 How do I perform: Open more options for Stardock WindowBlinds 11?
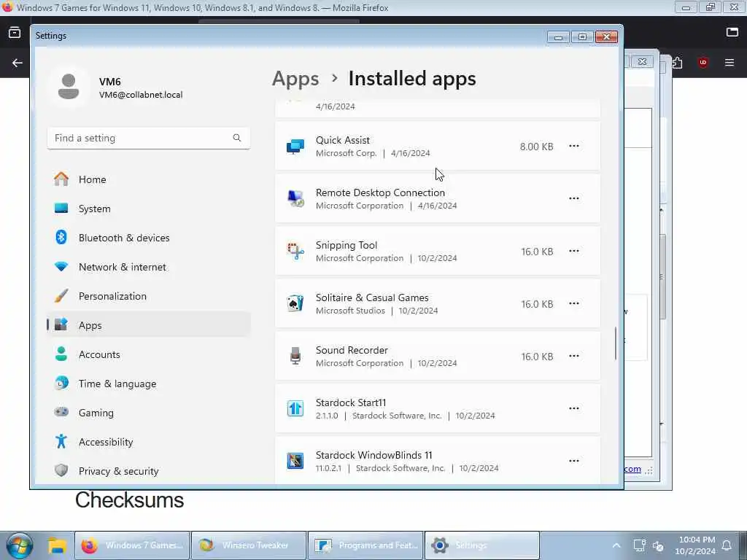point(574,461)
